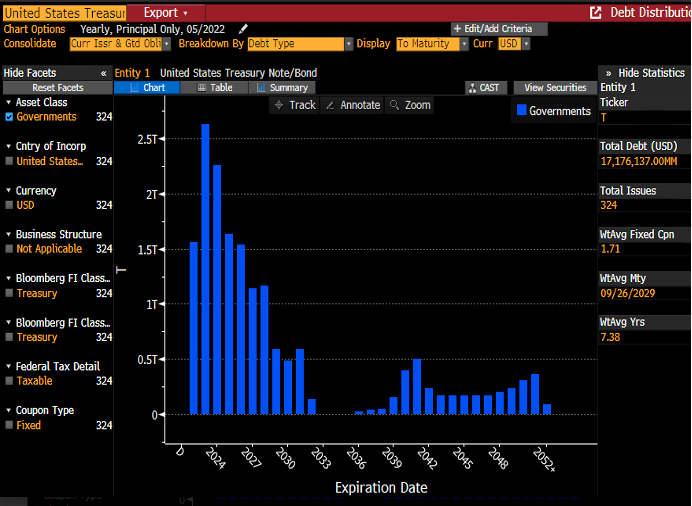Switch to the Table tab
The image size is (692, 506).
point(213,88)
